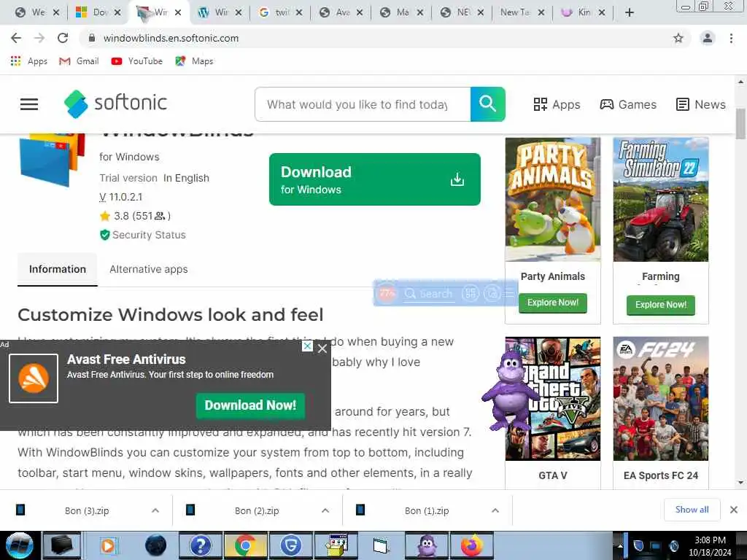Click the Softonic logo

[116, 104]
